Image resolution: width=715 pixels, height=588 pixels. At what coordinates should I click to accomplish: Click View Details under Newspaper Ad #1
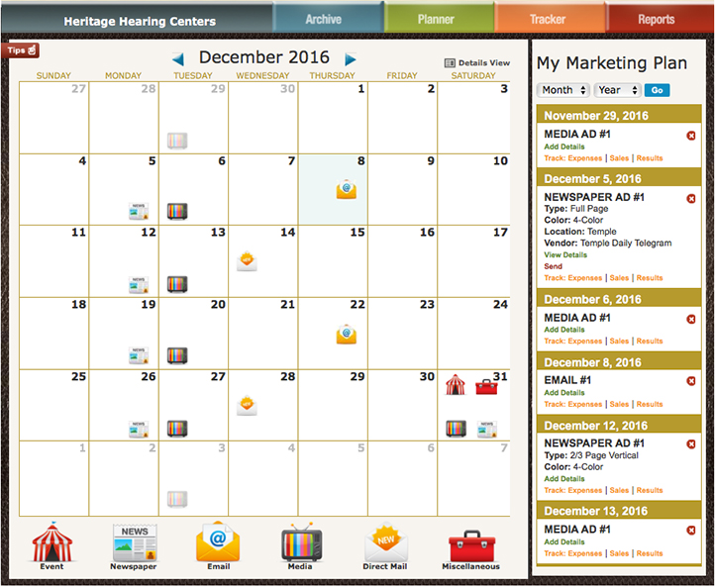coord(565,254)
